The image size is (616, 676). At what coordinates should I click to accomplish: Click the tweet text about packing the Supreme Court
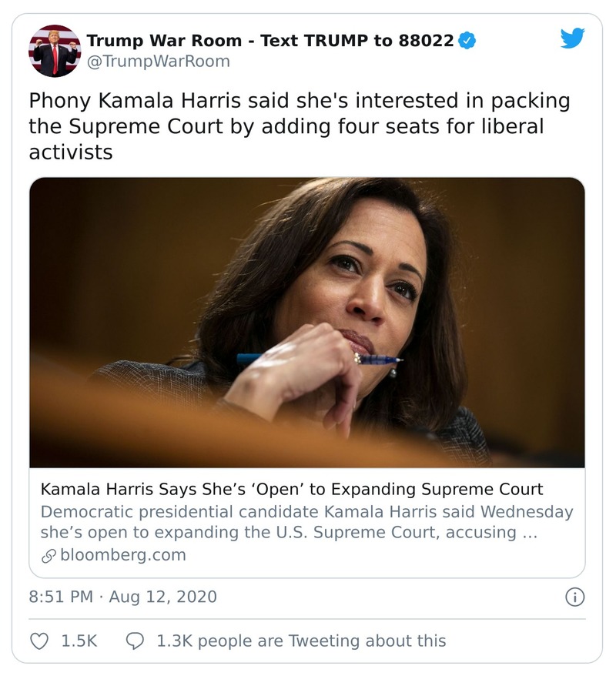[300, 126]
